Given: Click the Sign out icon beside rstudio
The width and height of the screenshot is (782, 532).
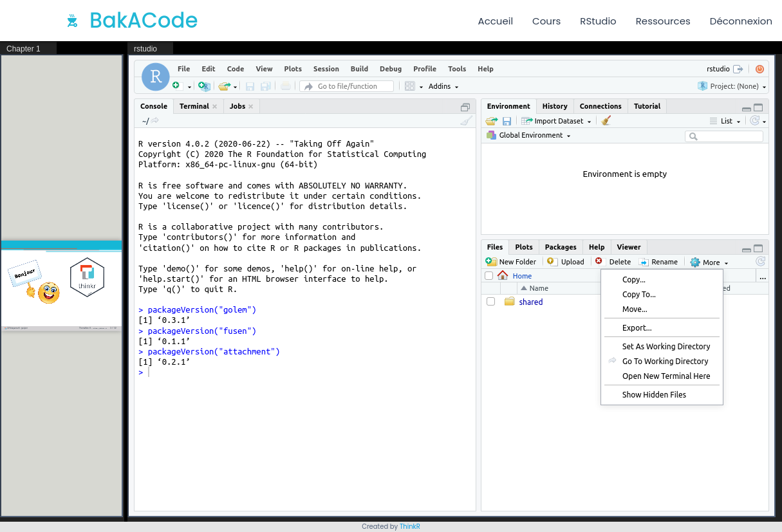Looking at the screenshot, I should 738,69.
